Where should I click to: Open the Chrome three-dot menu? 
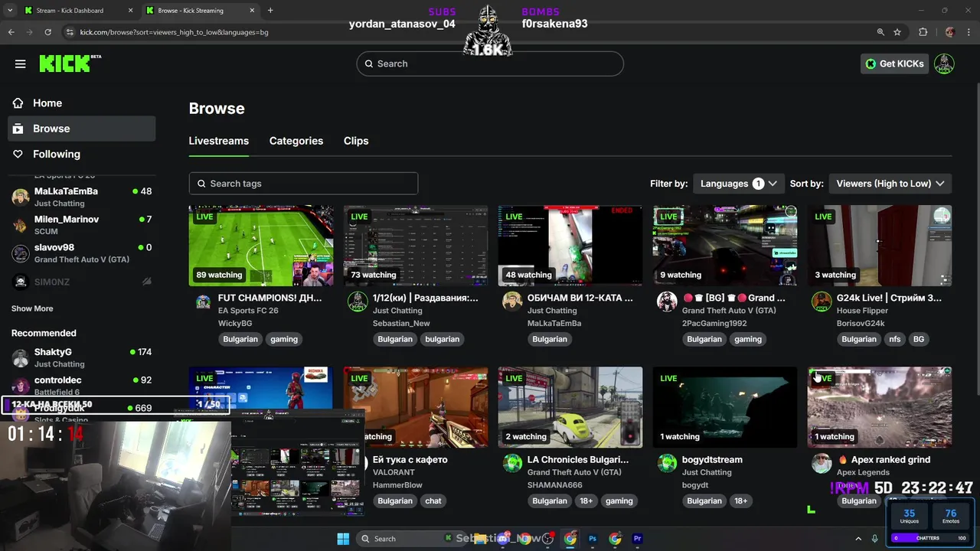(x=969, y=32)
